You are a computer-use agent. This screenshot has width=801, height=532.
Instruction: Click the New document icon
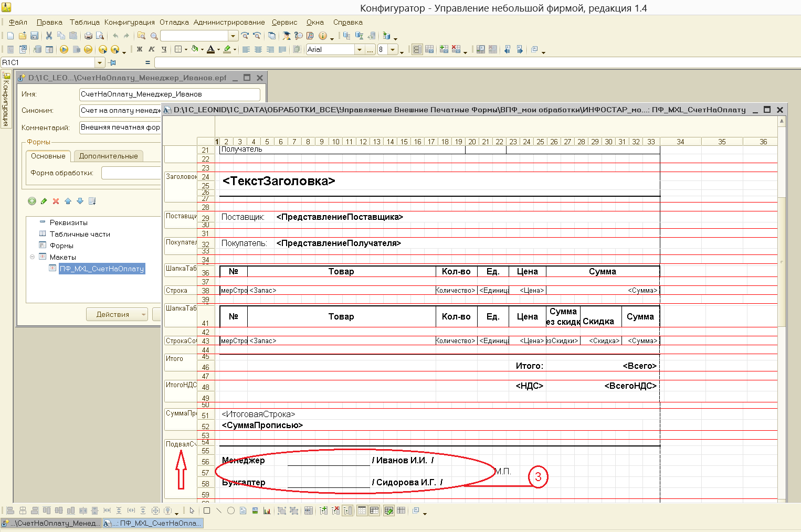click(x=10, y=36)
